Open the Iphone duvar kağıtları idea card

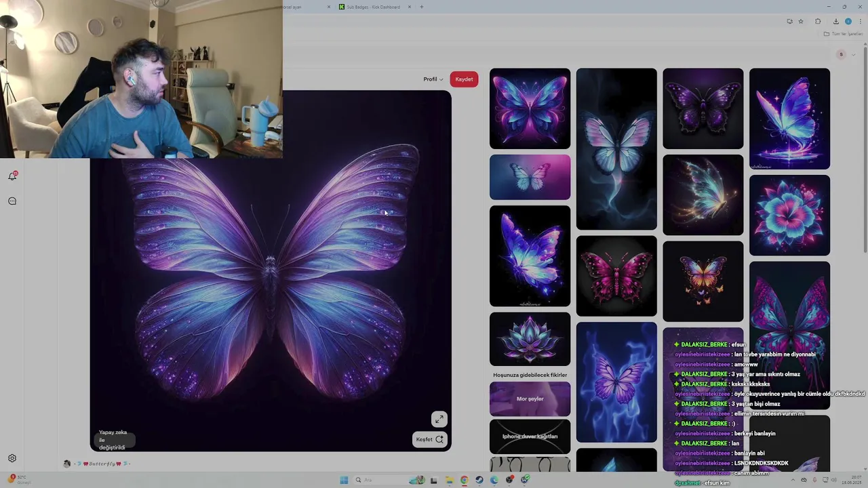coord(530,436)
